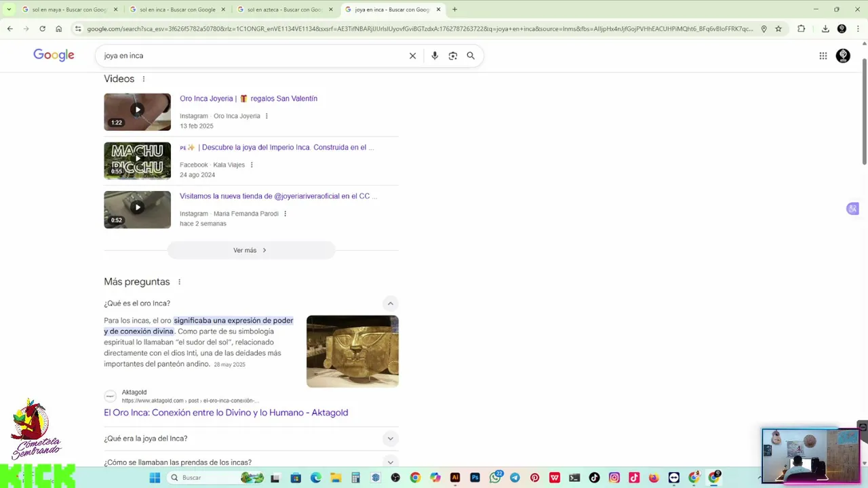Image resolution: width=868 pixels, height=488 pixels.
Task: Open 'Descubre la joya del Imperio Inca' link
Action: point(277,147)
